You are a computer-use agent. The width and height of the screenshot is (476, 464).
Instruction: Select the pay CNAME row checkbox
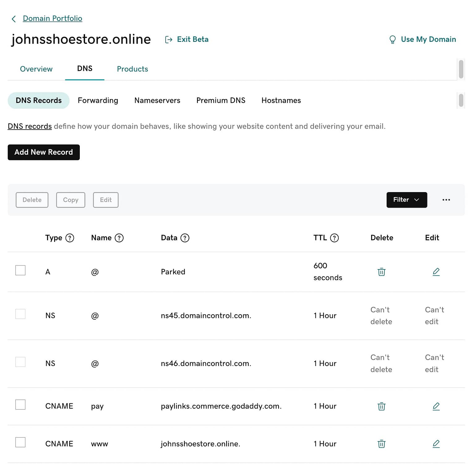click(x=20, y=404)
